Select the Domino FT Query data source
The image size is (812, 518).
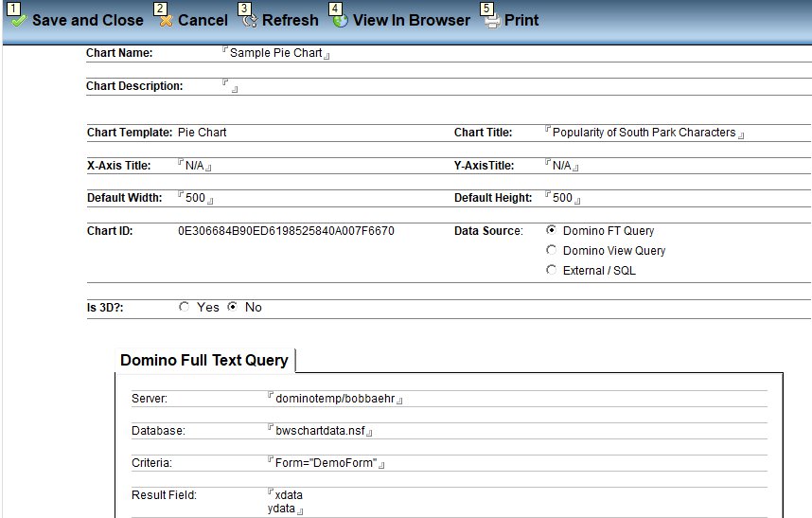(552, 230)
